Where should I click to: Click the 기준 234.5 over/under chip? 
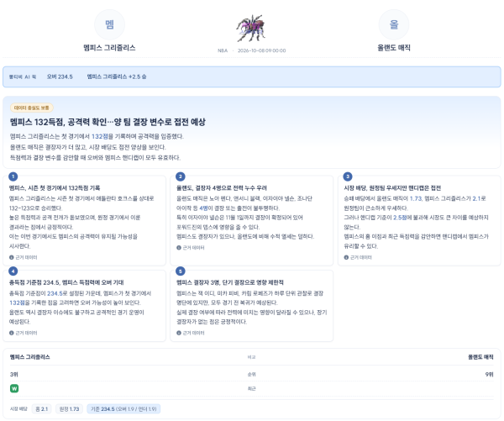click(x=123, y=409)
